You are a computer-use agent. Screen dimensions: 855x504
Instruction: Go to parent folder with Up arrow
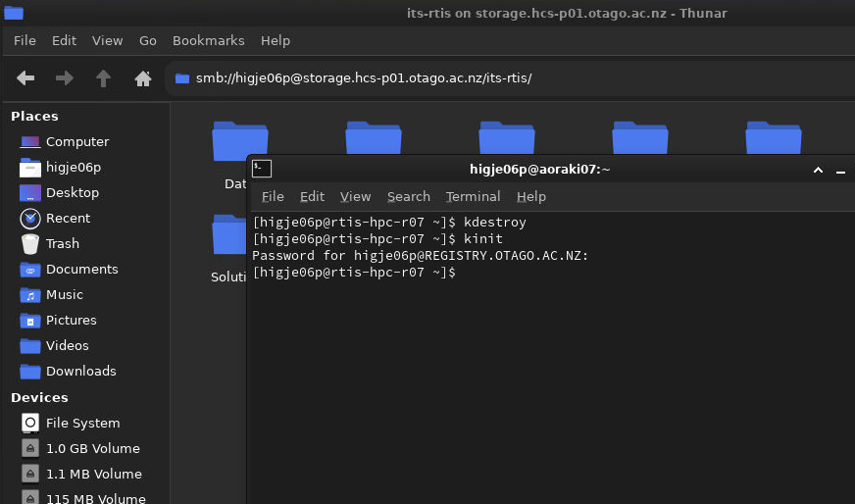point(103,78)
